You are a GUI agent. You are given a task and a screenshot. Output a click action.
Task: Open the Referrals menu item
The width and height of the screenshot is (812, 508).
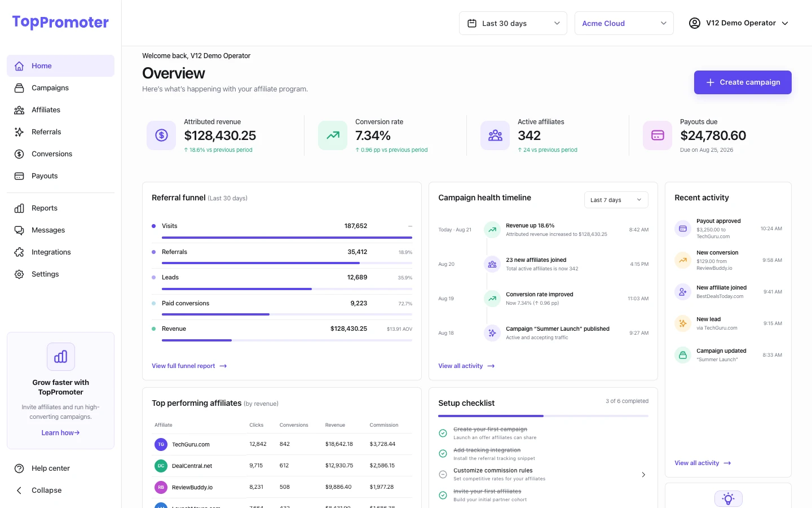[61, 132]
